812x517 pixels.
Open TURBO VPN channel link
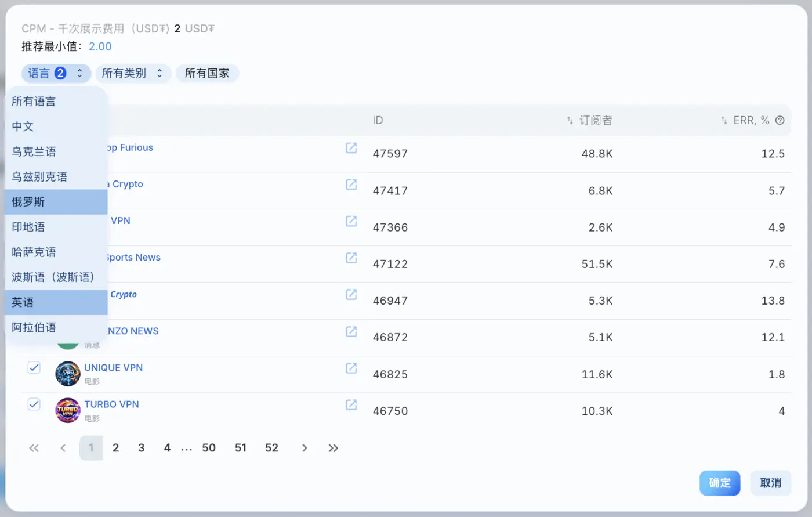point(111,404)
